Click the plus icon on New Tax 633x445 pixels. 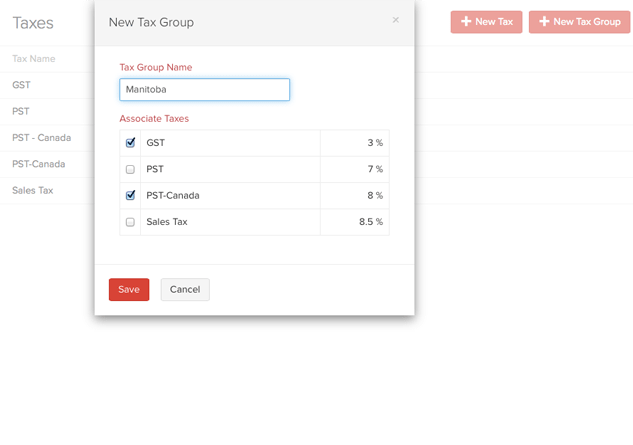pos(466,21)
